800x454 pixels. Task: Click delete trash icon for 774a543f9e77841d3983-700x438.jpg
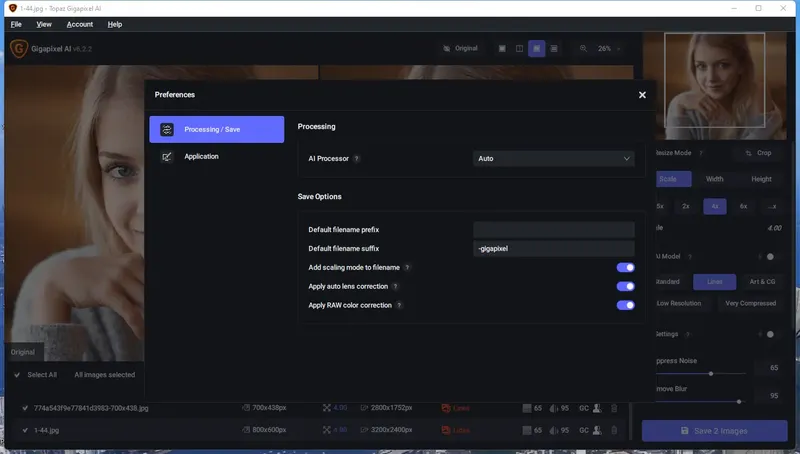pyautogui.click(x=614, y=408)
